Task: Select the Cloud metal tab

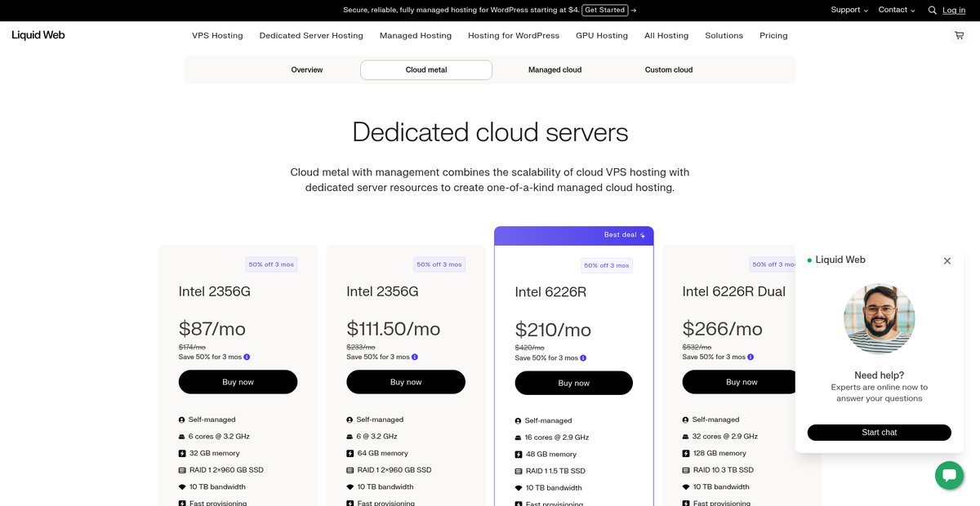Action: 426,70
